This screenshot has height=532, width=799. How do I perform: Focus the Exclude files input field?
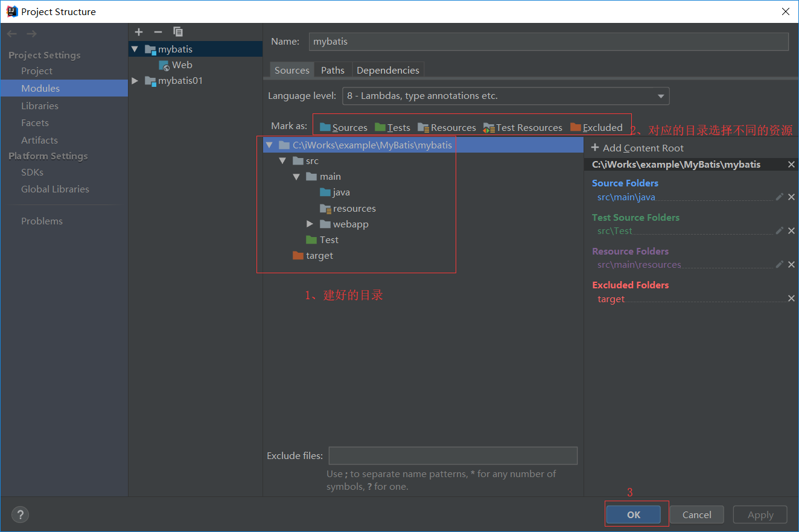click(453, 455)
